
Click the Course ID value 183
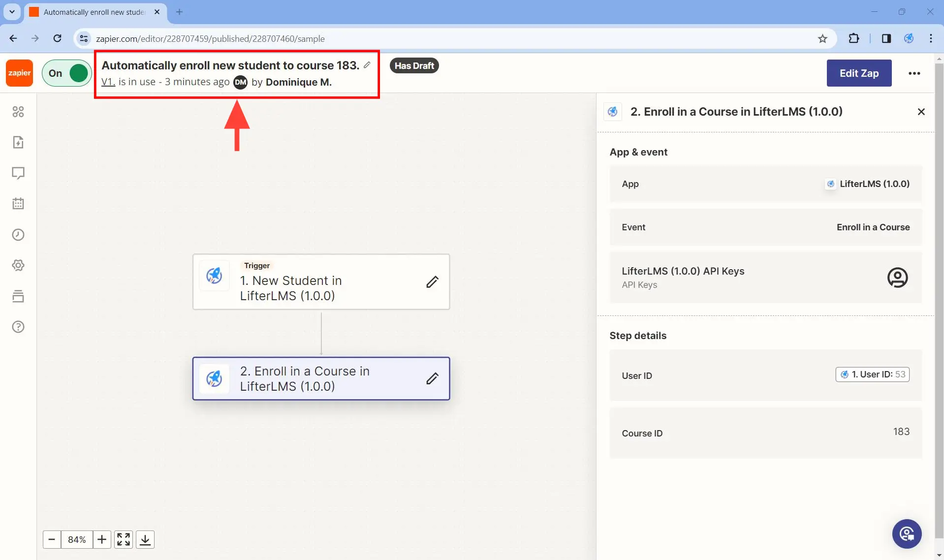901,432
